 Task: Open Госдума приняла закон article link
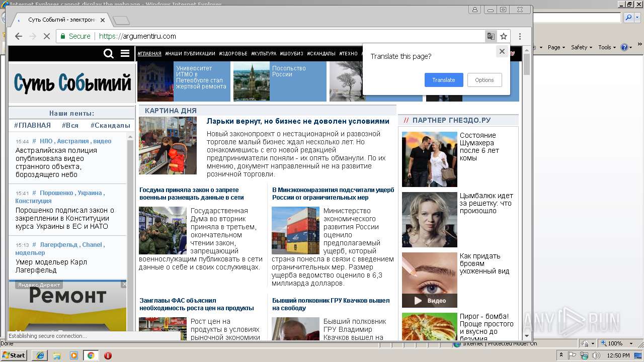tap(192, 194)
